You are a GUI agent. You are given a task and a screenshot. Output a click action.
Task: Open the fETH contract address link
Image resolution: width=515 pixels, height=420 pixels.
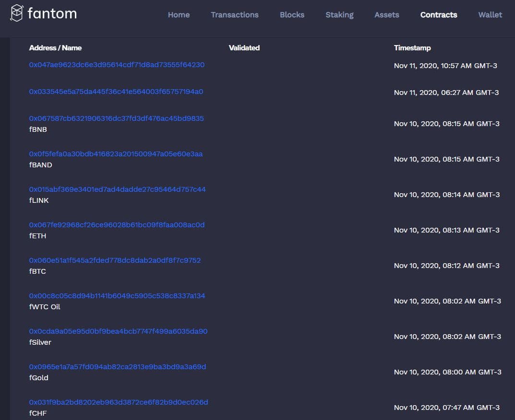117,225
